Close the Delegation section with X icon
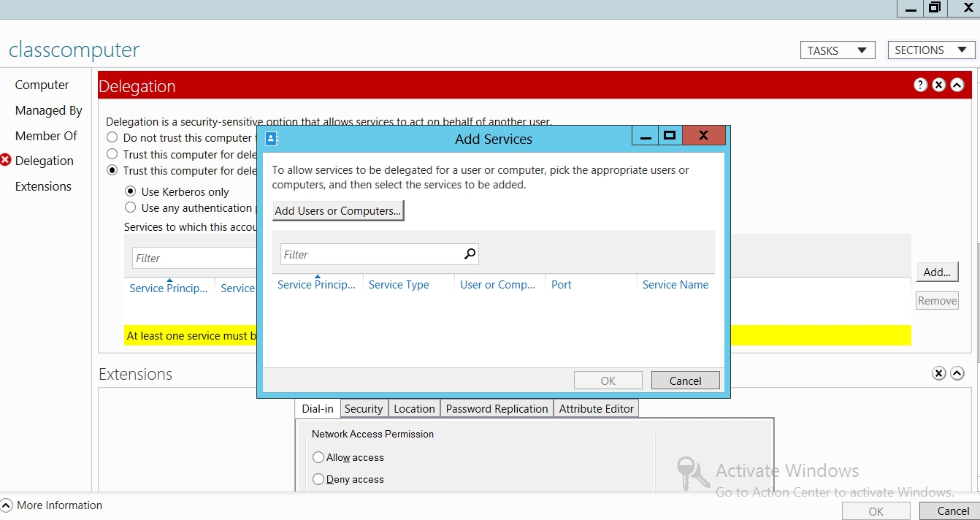The height and width of the screenshot is (520, 980). tap(938, 85)
